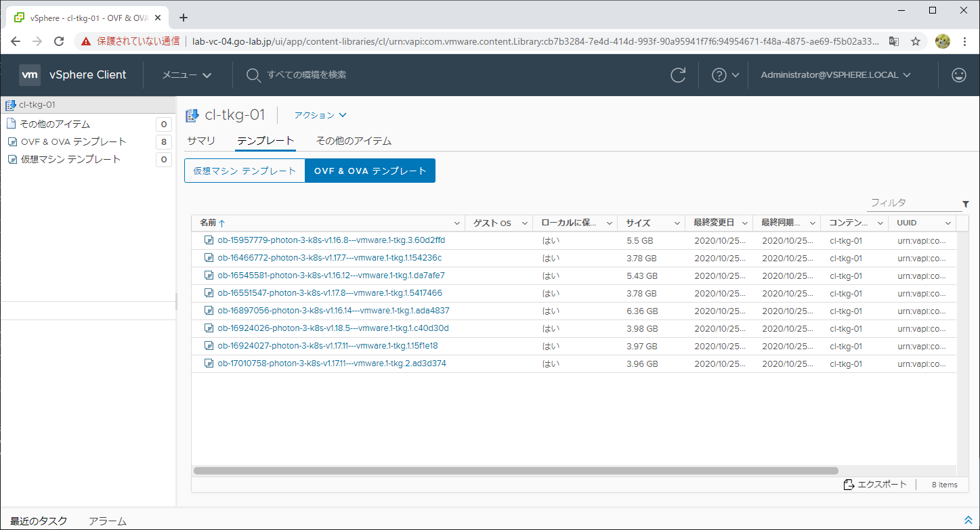Switch to the テンプレート tab
980x530 pixels.
point(265,141)
